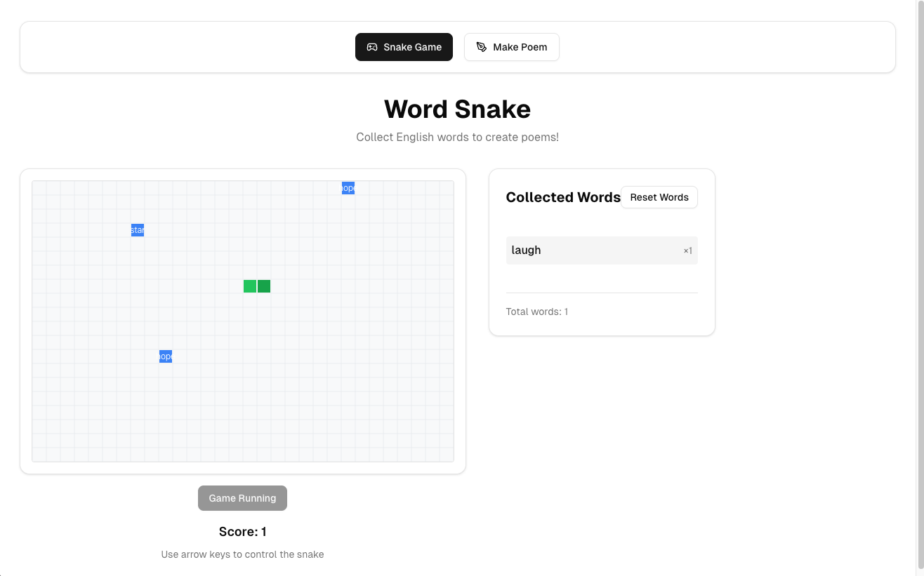Viewport: 924px width, 576px height.
Task: Click the dark green snake segment
Action: [x=264, y=286]
